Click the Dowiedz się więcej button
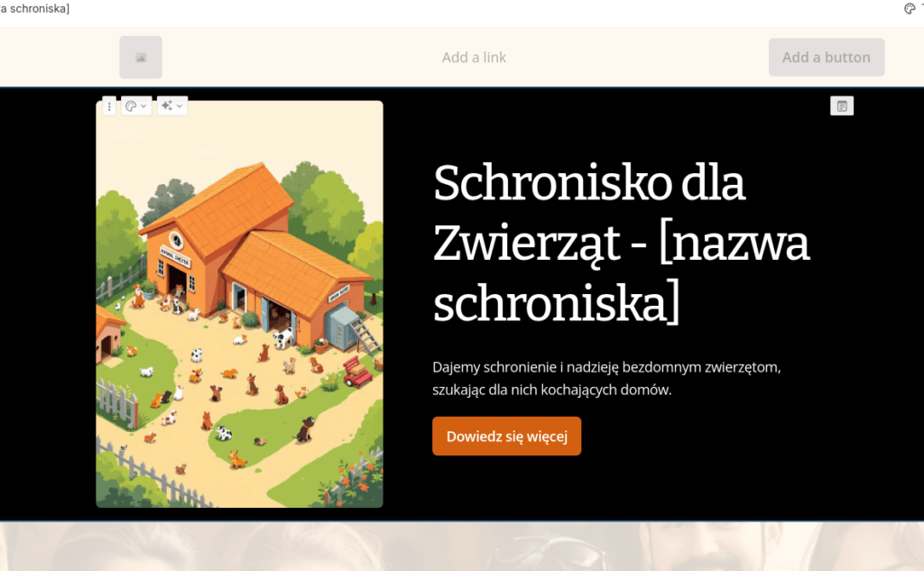Viewport: 924px width, 571px height. [x=507, y=436]
